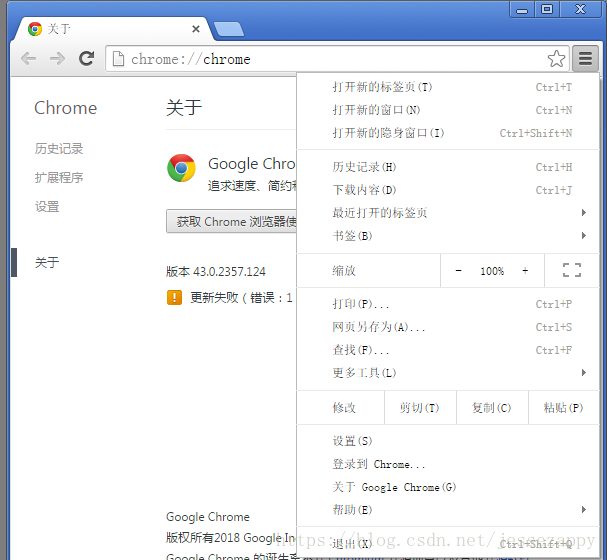Screen dimensions: 607x560
Task: Open 设置 in the left sidebar
Action: [47, 207]
